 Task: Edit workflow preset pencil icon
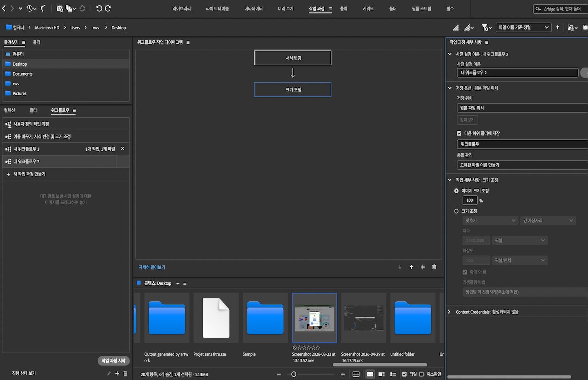(x=109, y=373)
